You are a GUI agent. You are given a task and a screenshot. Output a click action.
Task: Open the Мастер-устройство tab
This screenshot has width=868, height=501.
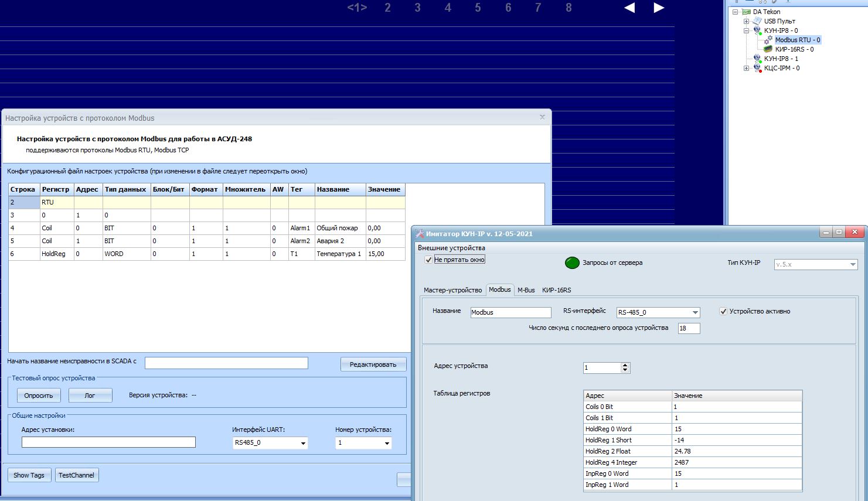452,290
